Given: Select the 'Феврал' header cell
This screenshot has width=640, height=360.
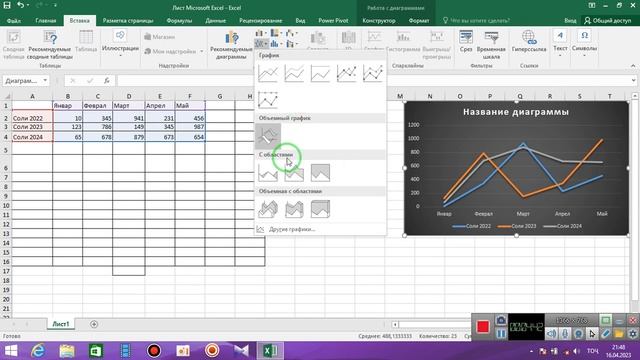Looking at the screenshot, I should (x=98, y=106).
